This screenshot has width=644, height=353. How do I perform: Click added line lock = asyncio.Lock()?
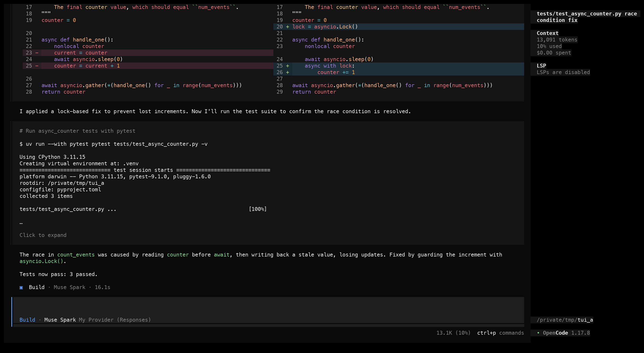coord(399,27)
